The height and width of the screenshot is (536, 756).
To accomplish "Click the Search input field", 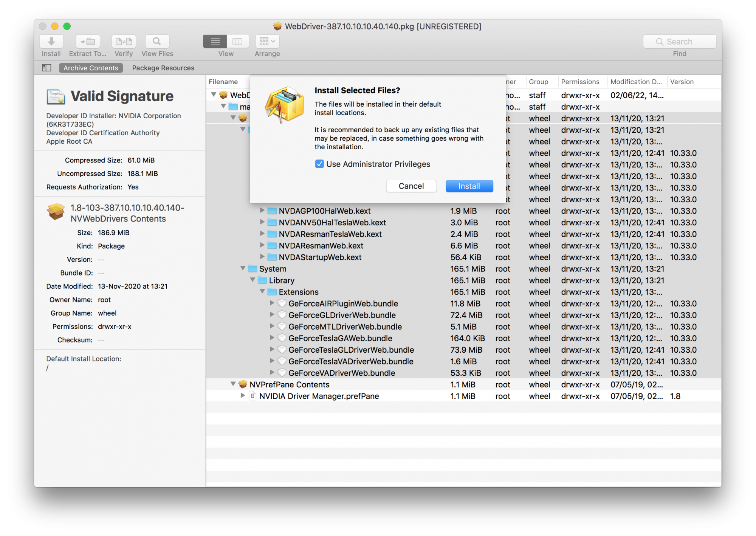I will tap(680, 42).
